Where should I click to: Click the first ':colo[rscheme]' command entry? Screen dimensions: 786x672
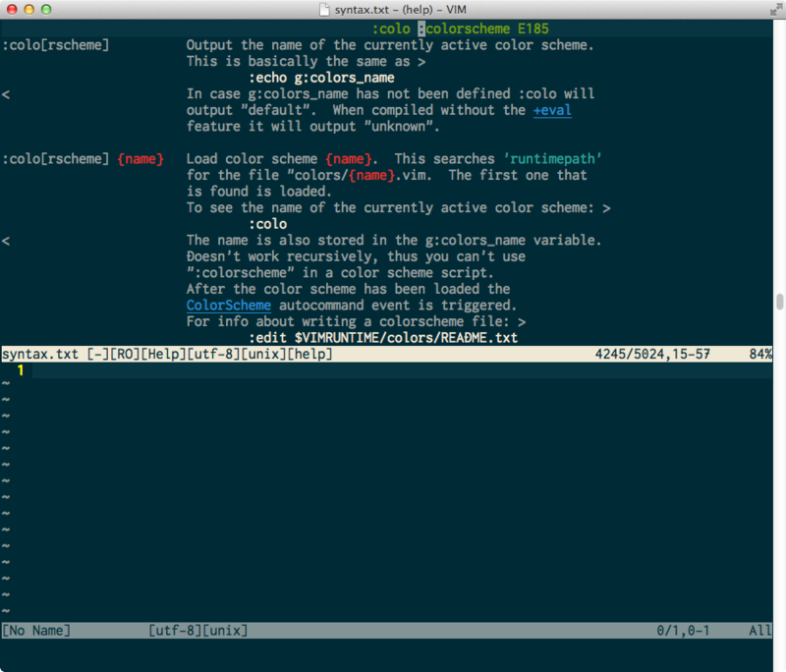pos(56,45)
